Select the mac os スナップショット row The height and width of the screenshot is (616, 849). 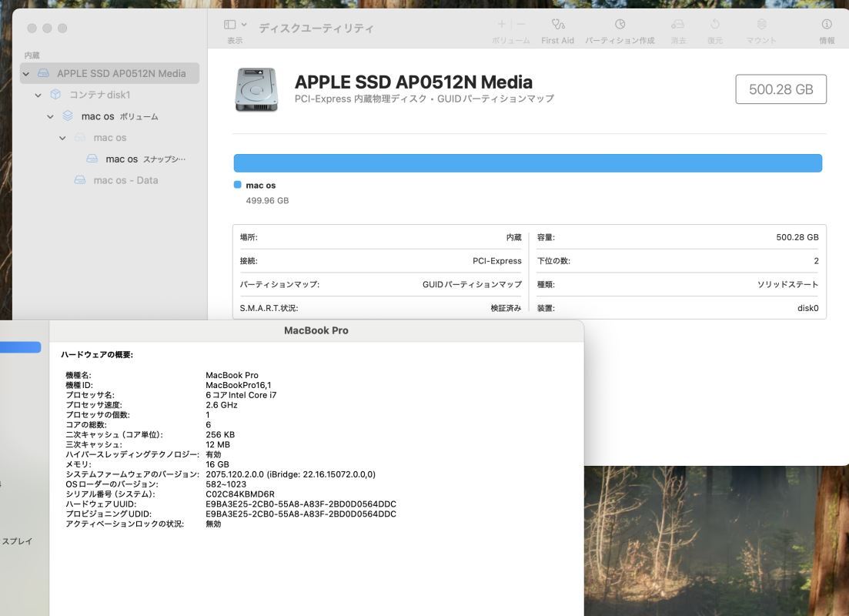tap(145, 159)
